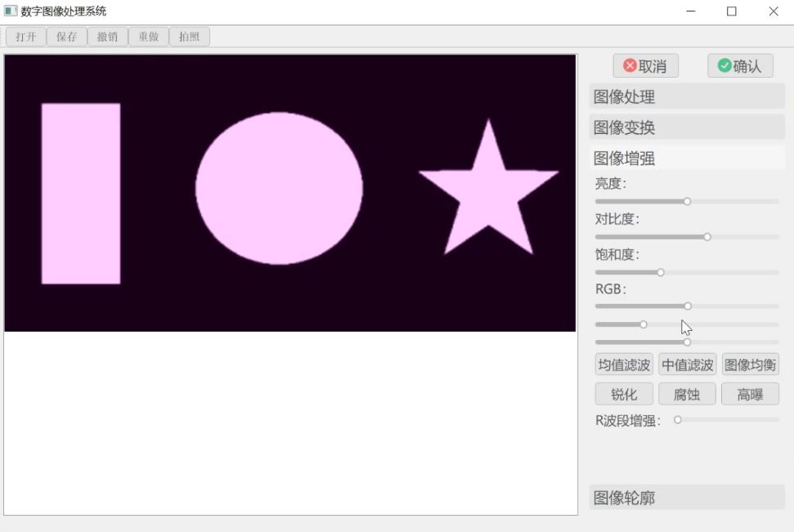Viewport: 794px width, 532px height.
Task: Click the 撤销 undo button
Action: [107, 37]
